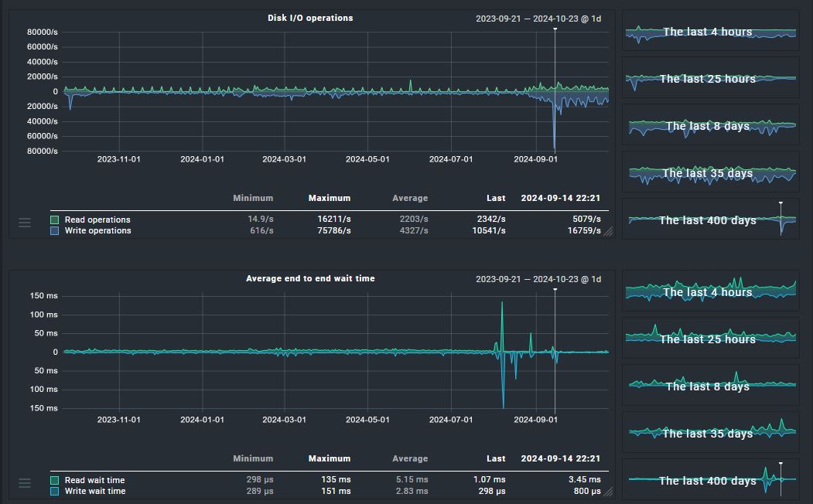This screenshot has height=504, width=813.
Task: Switch Disk I/O to the last 8 days
Action: pyautogui.click(x=710, y=127)
